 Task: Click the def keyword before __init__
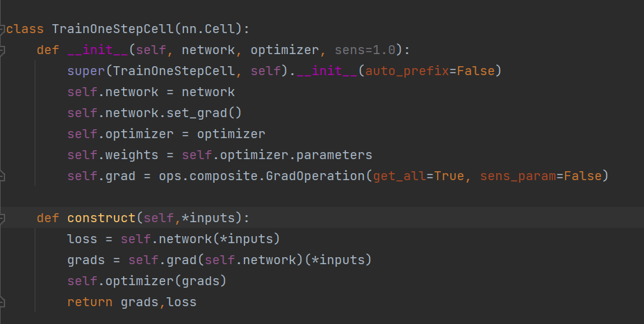coord(48,50)
